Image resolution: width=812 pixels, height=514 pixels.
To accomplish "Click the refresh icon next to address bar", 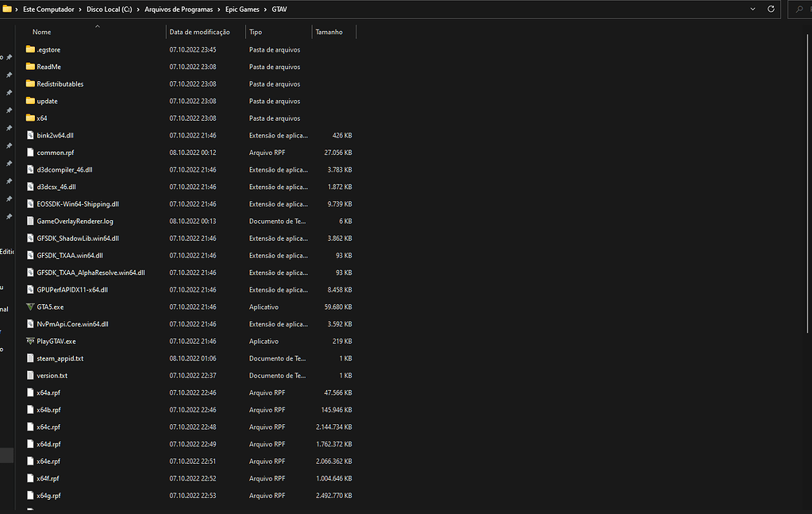I will (x=769, y=9).
